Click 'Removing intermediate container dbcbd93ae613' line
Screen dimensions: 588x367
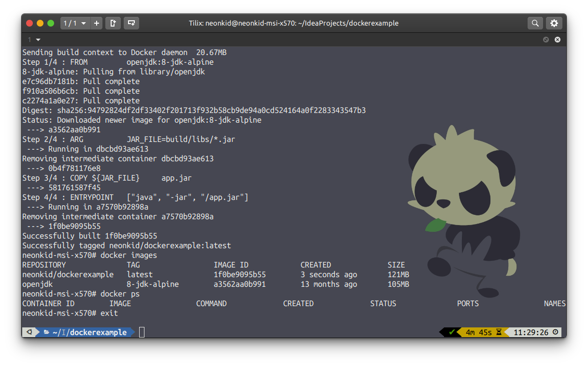118,159
